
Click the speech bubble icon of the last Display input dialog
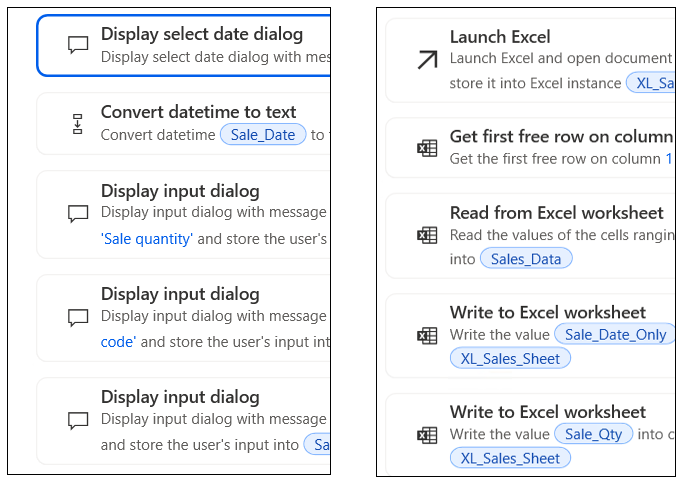pos(78,420)
